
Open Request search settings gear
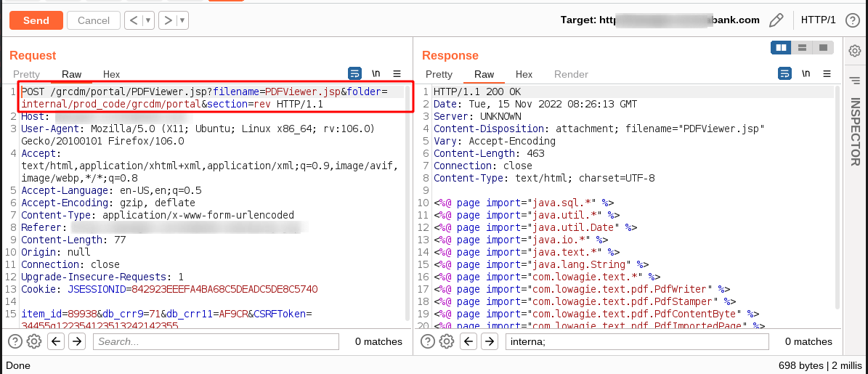(x=34, y=341)
